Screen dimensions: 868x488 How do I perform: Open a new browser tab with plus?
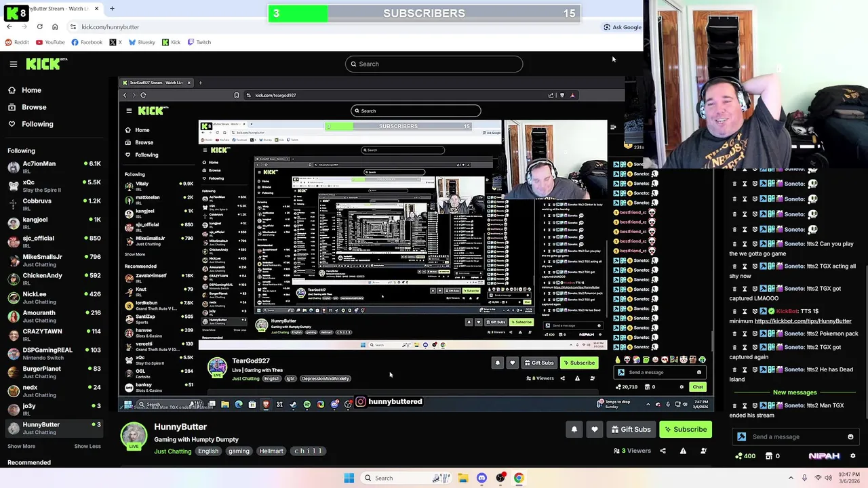pos(112,9)
